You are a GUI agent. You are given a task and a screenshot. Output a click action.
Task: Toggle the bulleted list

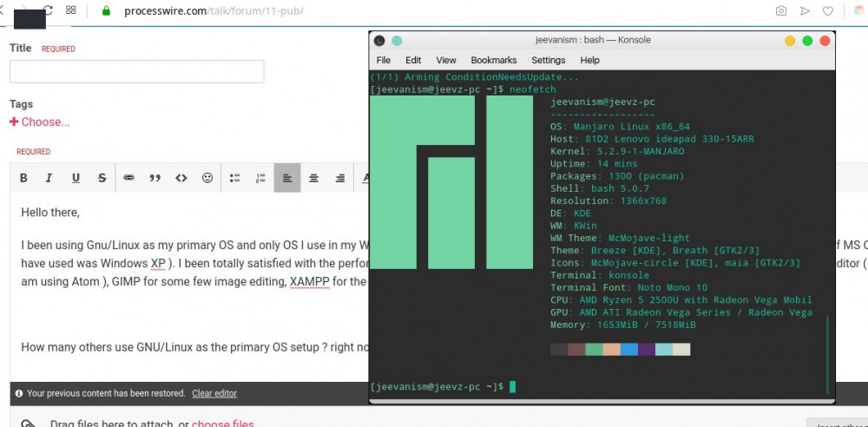click(x=234, y=178)
